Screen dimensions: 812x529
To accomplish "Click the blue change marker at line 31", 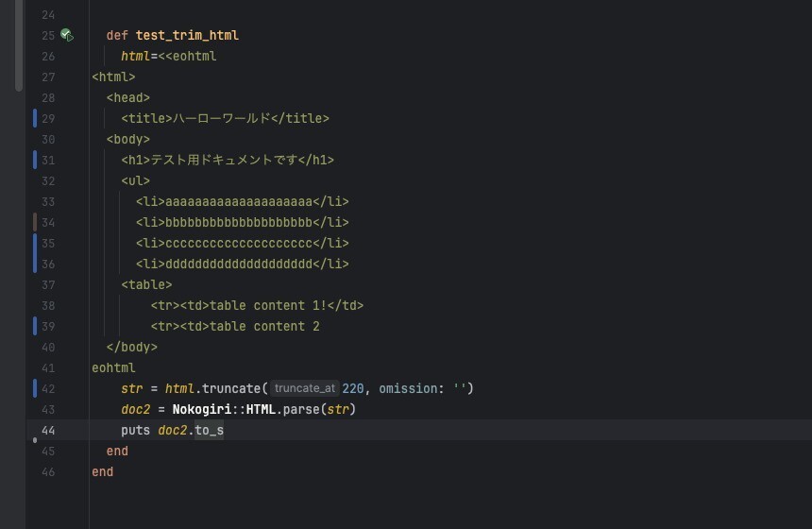I will (35, 160).
